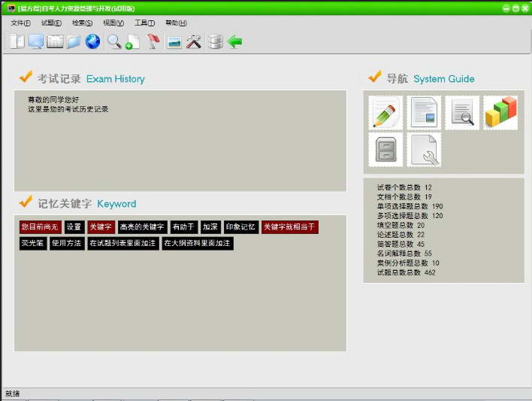Click the red 关键字 keyword tag

coord(101,227)
